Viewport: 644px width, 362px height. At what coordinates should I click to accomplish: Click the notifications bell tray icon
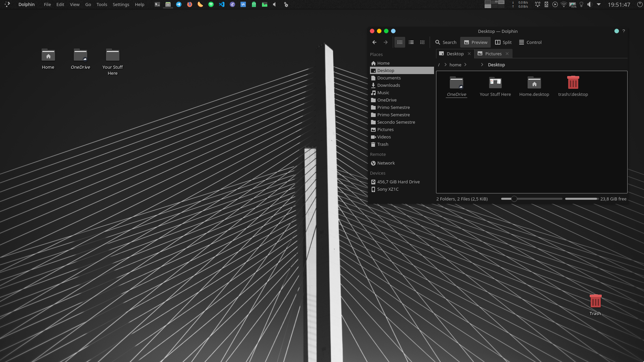pyautogui.click(x=538, y=4)
